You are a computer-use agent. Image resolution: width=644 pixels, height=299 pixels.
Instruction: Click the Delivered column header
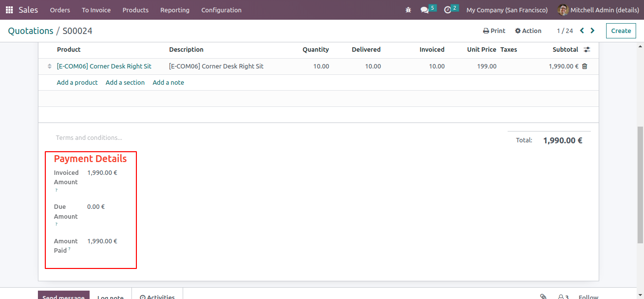point(366,49)
